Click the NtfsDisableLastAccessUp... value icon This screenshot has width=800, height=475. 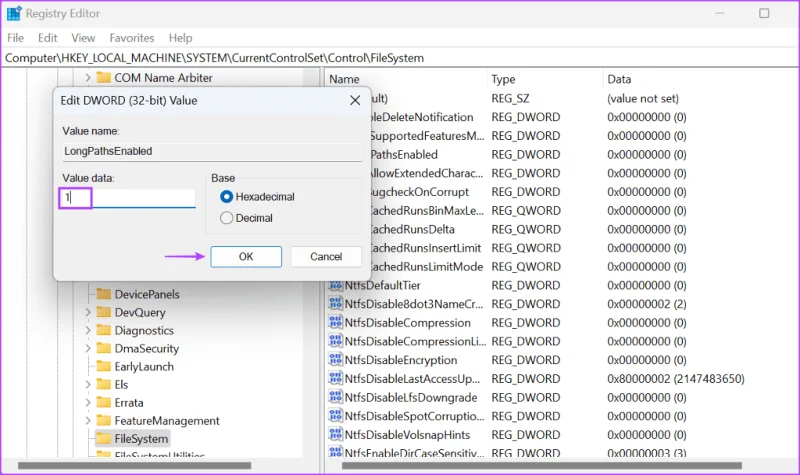point(335,379)
